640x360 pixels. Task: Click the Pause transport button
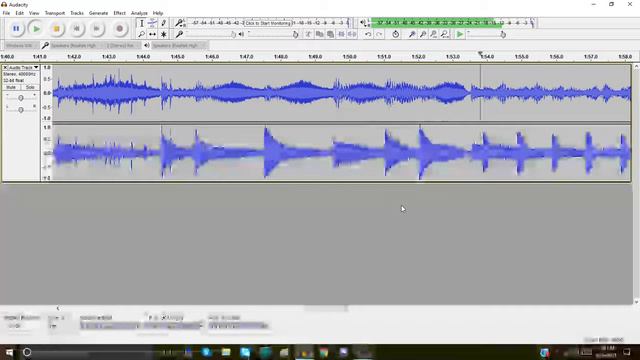[16, 29]
